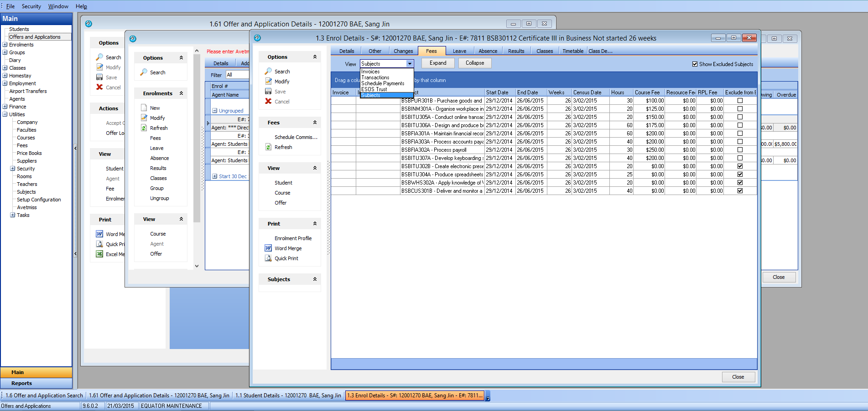Click the Refresh icon under Fees panel
Viewport: 868px width, 411px height.
point(268,147)
